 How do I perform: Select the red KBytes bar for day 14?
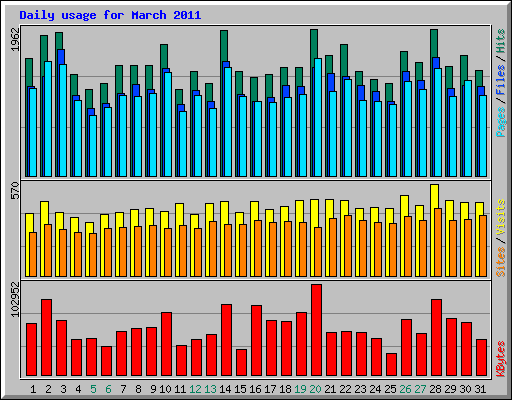[226, 340]
